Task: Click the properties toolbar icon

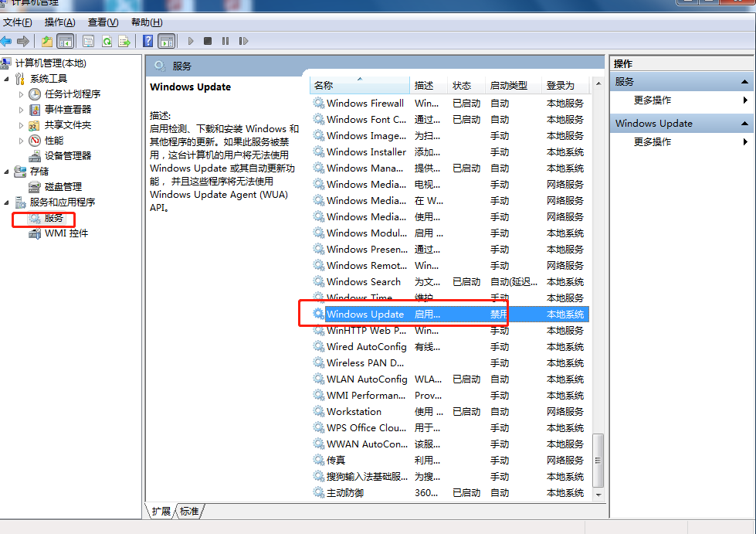Action: pyautogui.click(x=88, y=42)
